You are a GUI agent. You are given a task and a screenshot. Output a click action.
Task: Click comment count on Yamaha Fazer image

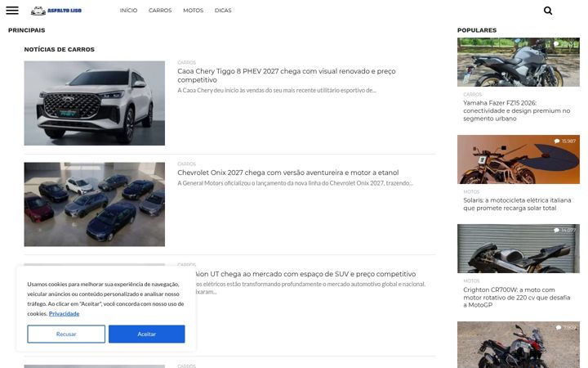pos(565,44)
